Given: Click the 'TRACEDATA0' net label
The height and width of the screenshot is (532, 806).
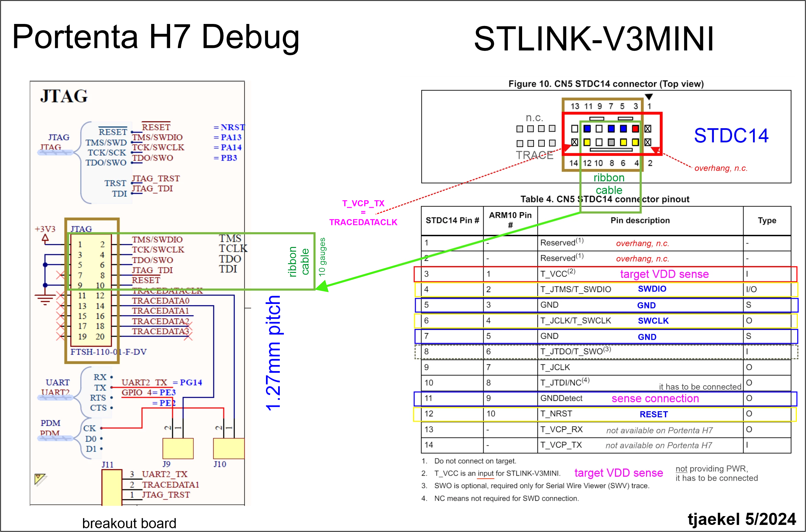Looking at the screenshot, I should pyautogui.click(x=161, y=301).
